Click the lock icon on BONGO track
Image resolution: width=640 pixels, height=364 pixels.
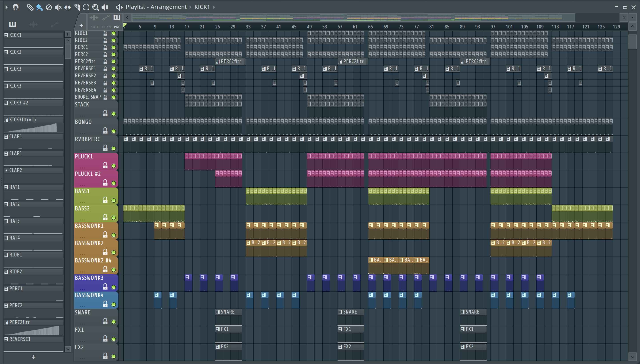(105, 131)
